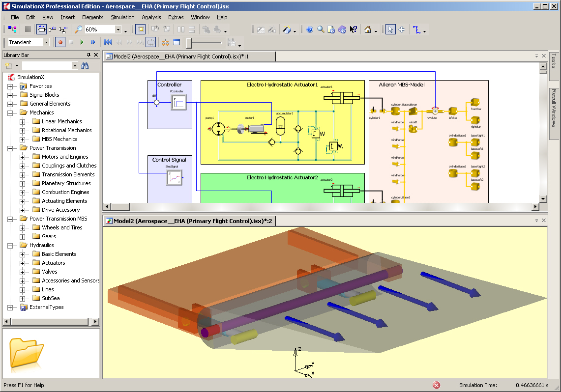Image resolution: width=561 pixels, height=392 pixels.
Task: Select the pan move tool
Action: click(x=401, y=29)
